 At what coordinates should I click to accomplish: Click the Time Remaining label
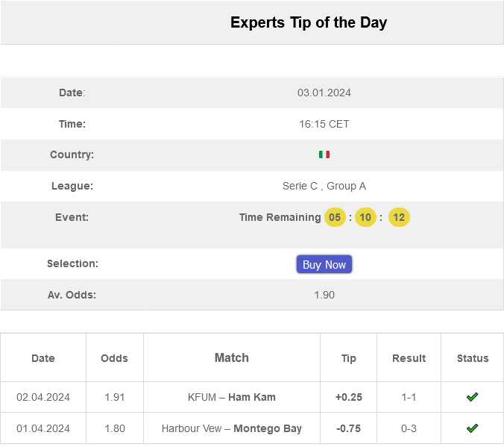tap(280, 217)
